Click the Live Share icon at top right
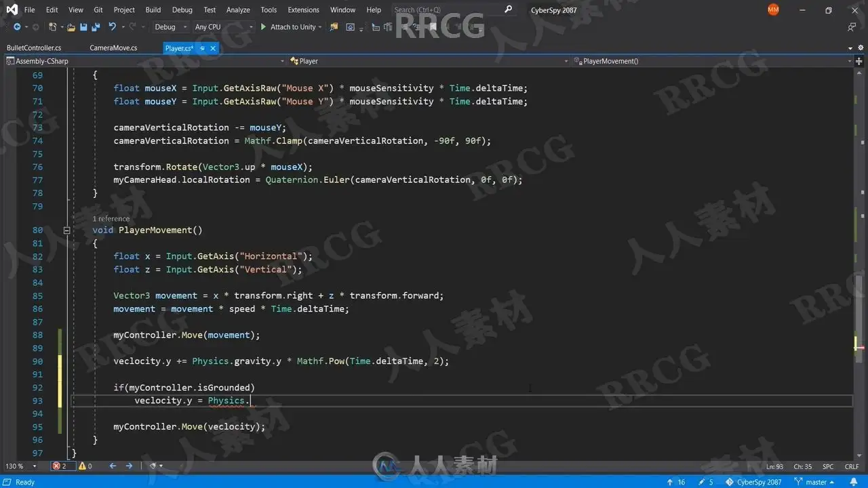The height and width of the screenshot is (488, 868). click(852, 27)
